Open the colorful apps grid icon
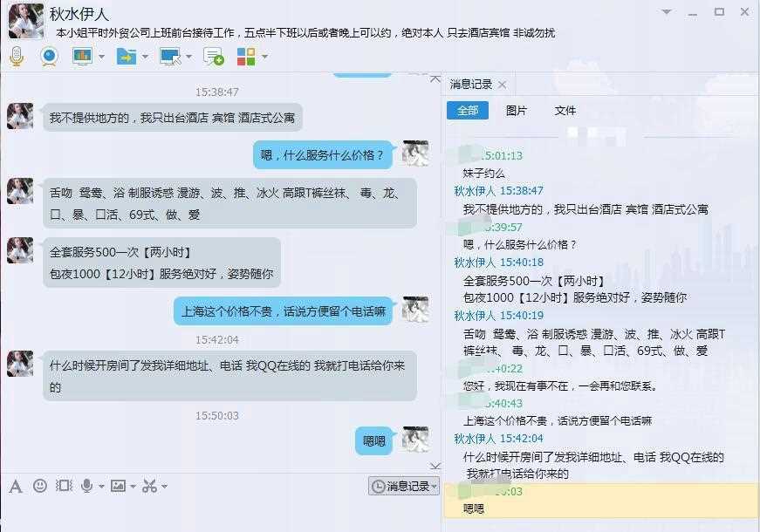Screen dimensions: 760x532 [x=246, y=56]
